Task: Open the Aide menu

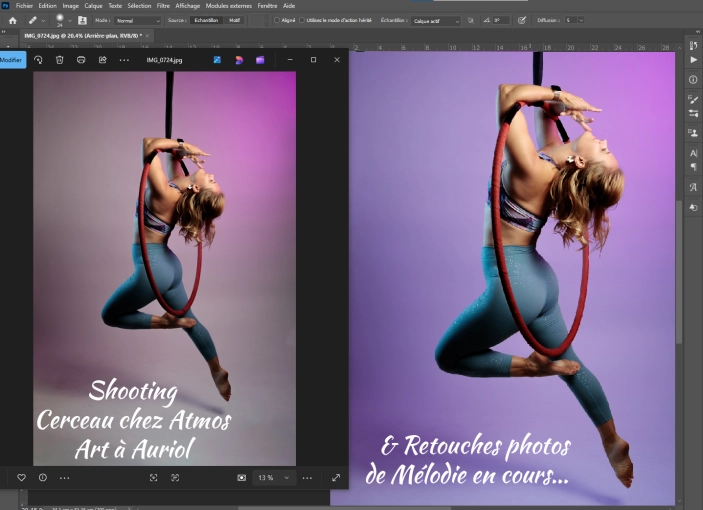Action: click(289, 6)
